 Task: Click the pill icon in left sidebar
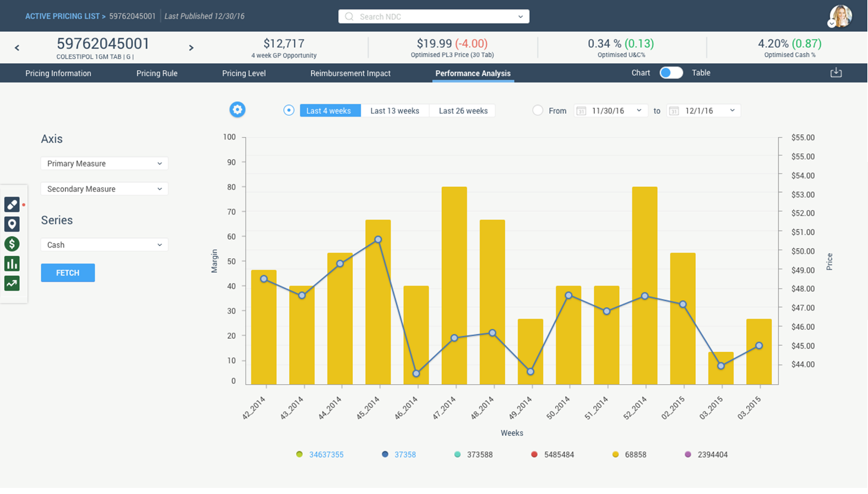pos(12,204)
